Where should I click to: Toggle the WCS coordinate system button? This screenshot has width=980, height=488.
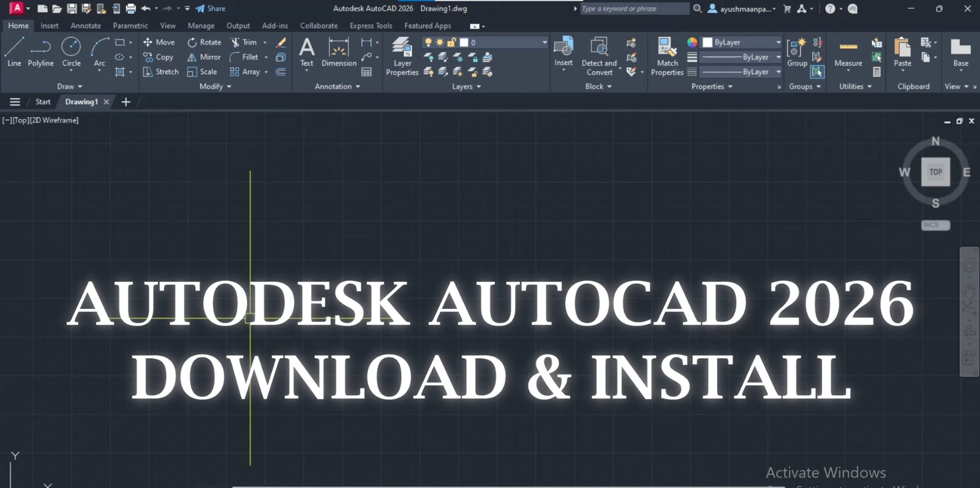(935, 225)
